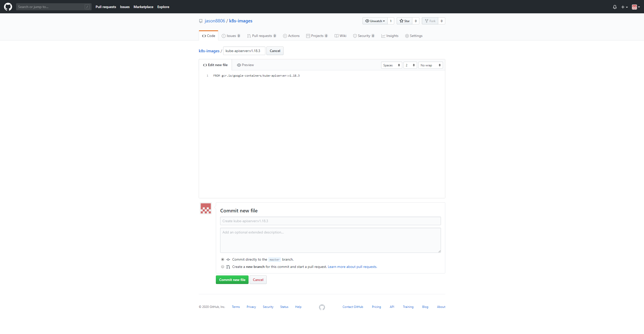Switch to the Preview tab
The image size is (644, 334).
(x=245, y=65)
